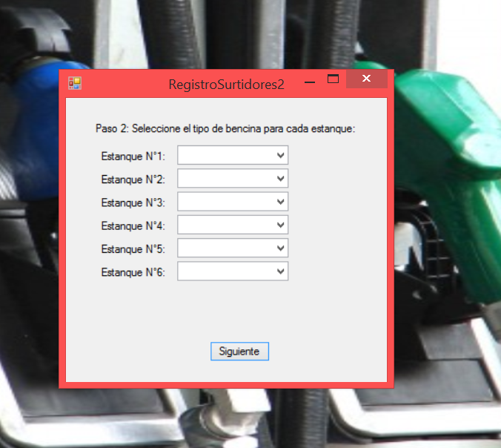Click the RegistroSurtidores2 window app icon
The height and width of the screenshot is (448, 501).
pyautogui.click(x=75, y=84)
